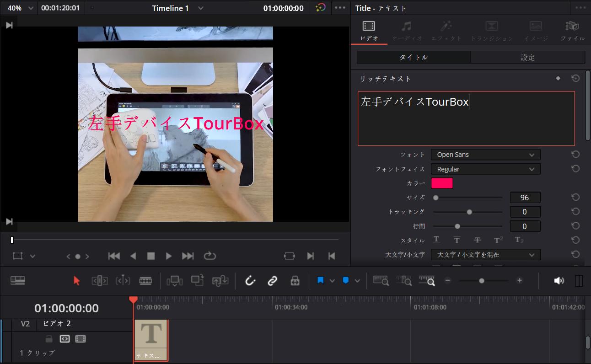
Task: Reset the Font parameter
Action: click(x=575, y=155)
